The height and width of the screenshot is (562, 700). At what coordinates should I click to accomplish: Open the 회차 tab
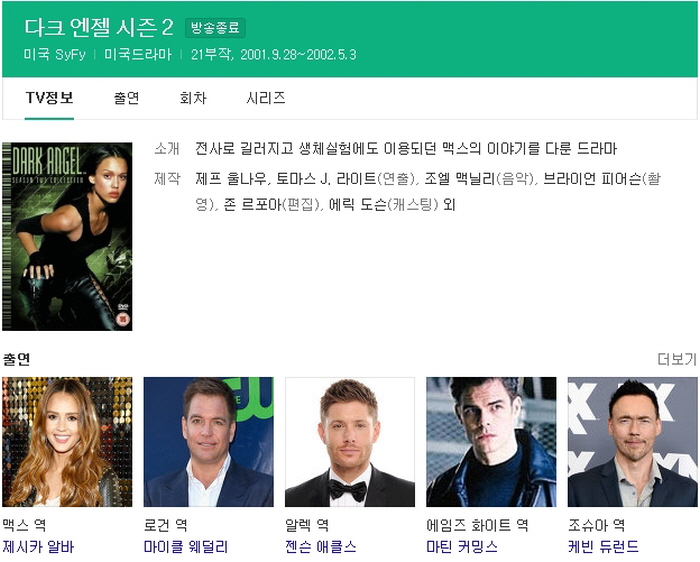pyautogui.click(x=193, y=98)
